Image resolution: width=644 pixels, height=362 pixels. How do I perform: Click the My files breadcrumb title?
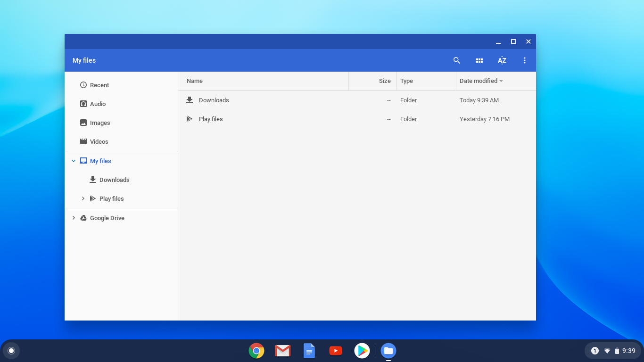tap(84, 60)
